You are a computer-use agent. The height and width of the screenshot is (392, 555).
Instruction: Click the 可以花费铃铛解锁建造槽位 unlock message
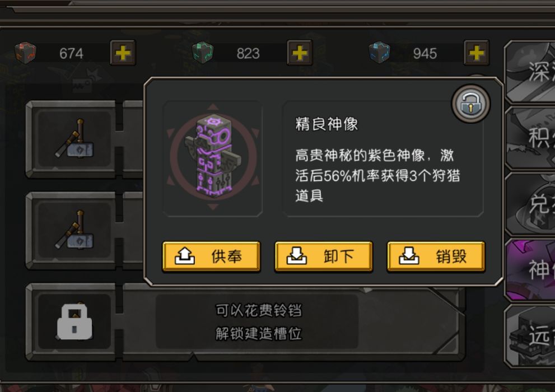click(x=258, y=321)
